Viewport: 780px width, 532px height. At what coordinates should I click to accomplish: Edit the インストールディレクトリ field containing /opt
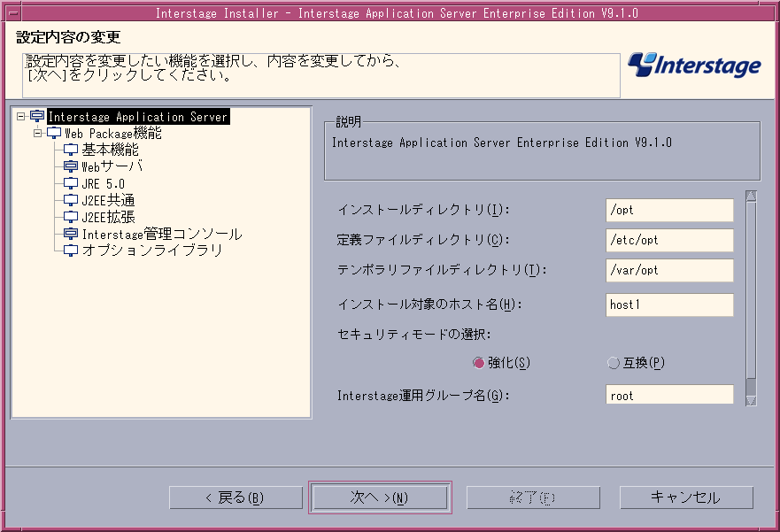669,211
